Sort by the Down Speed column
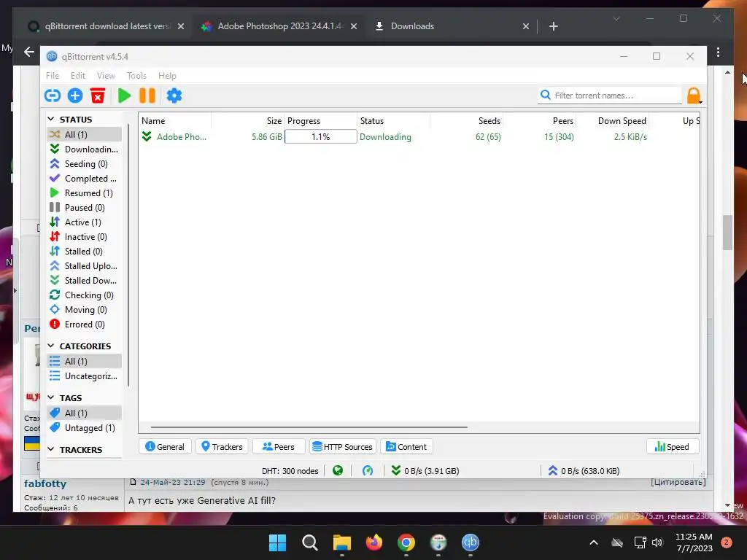Image resolution: width=747 pixels, height=560 pixels. point(612,121)
